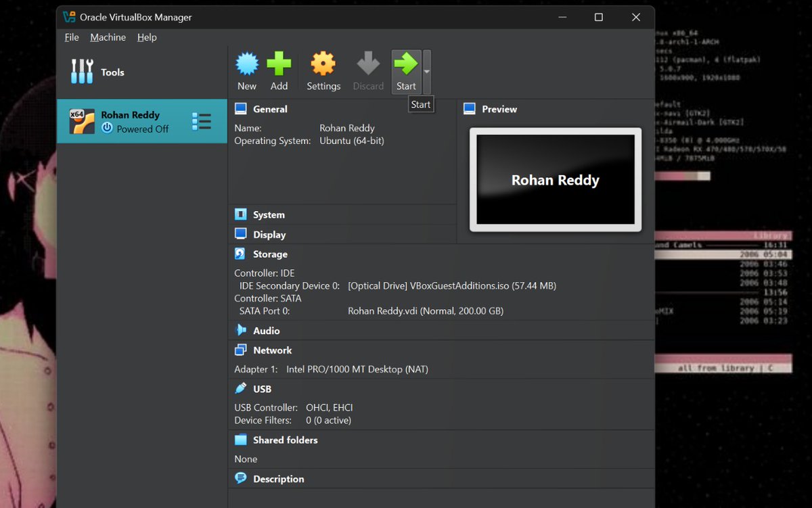Image resolution: width=812 pixels, height=508 pixels.
Task: Click the Network adapters icon
Action: click(x=241, y=350)
